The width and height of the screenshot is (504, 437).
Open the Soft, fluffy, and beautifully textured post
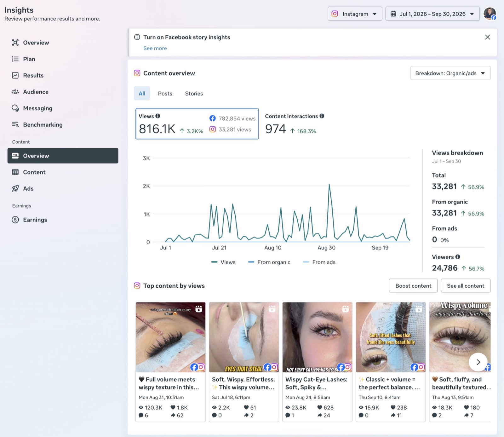tap(460, 362)
